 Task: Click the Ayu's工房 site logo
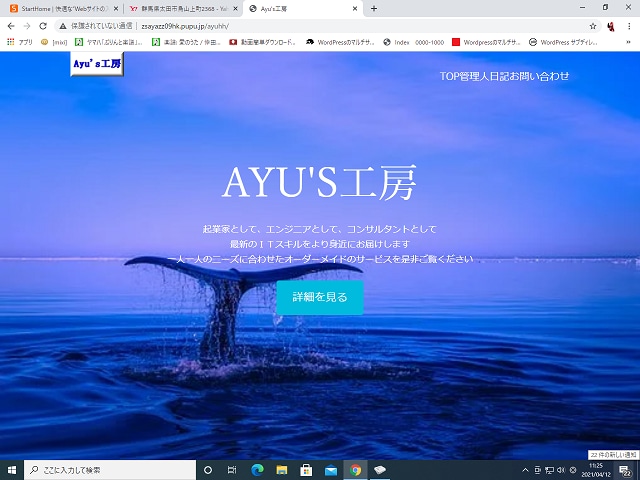point(97,64)
